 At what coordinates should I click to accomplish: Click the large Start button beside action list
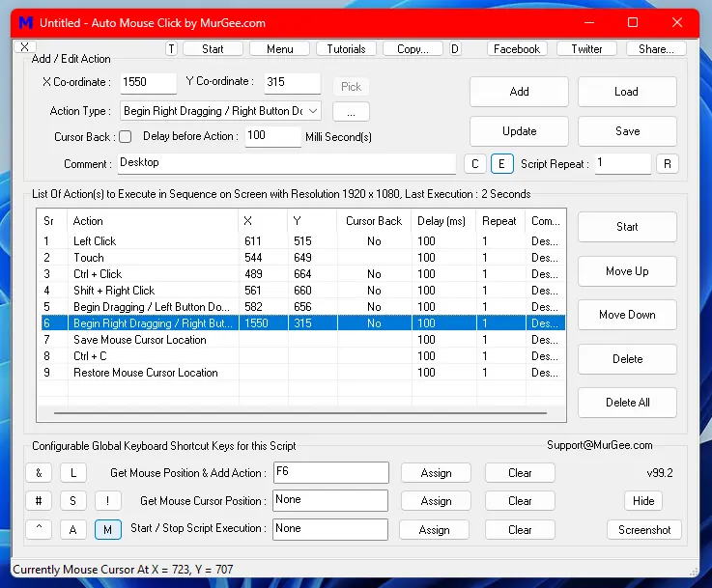[627, 227]
